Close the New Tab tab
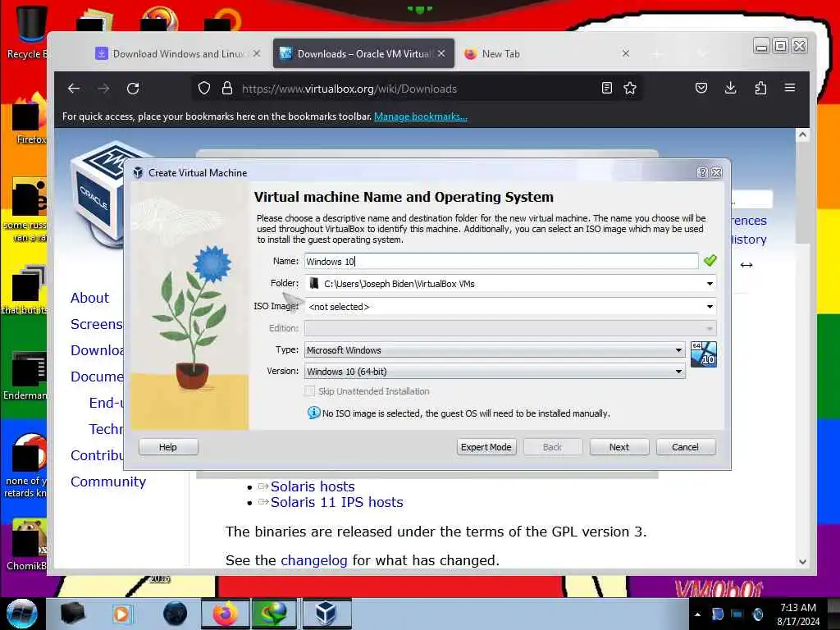 (625, 53)
